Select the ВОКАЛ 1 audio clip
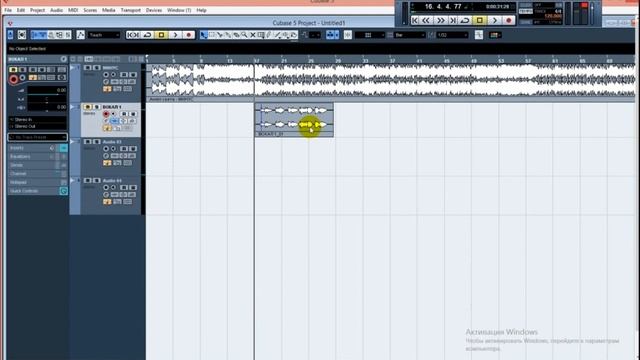640x360 pixels. [x=294, y=120]
